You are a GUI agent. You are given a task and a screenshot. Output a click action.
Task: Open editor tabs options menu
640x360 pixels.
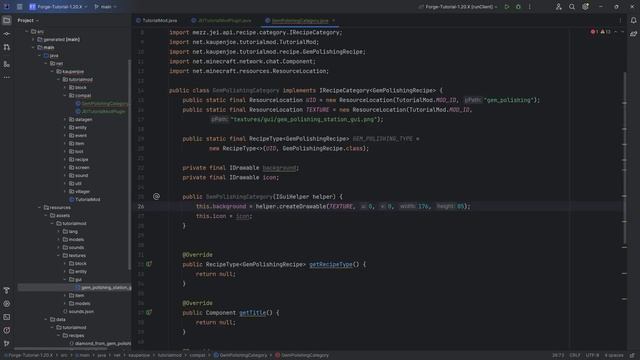(620, 20)
